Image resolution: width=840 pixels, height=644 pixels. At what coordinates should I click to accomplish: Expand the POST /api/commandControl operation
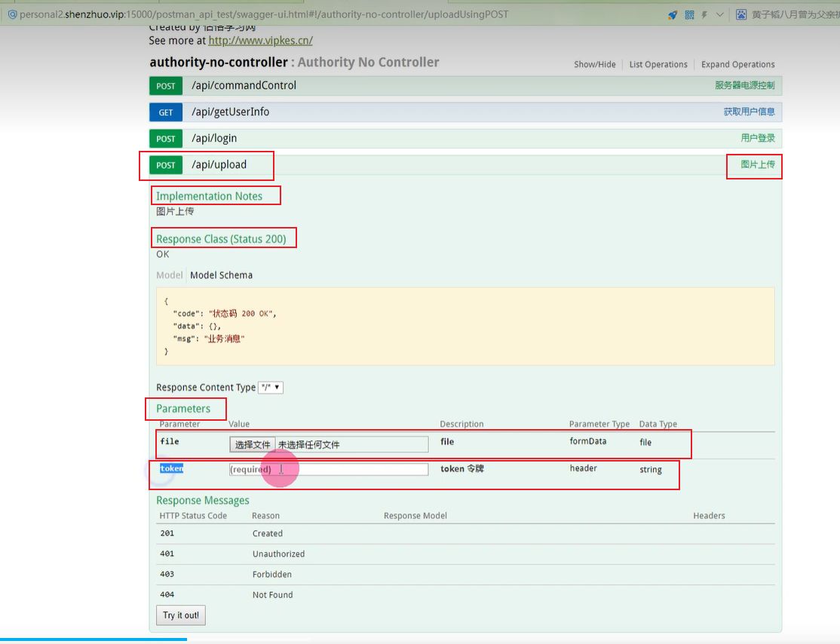tap(244, 85)
